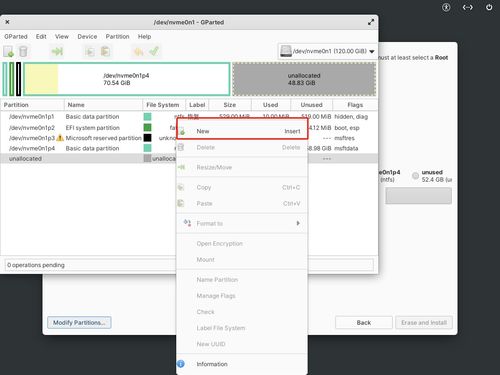Select the gray unallocated 48.83 GiB block

pyautogui.click(x=304, y=79)
